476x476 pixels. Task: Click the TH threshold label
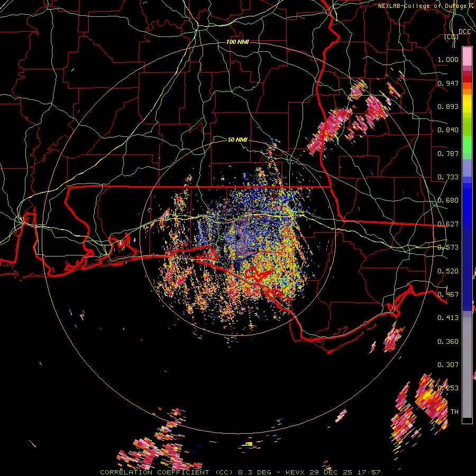coord(454,412)
